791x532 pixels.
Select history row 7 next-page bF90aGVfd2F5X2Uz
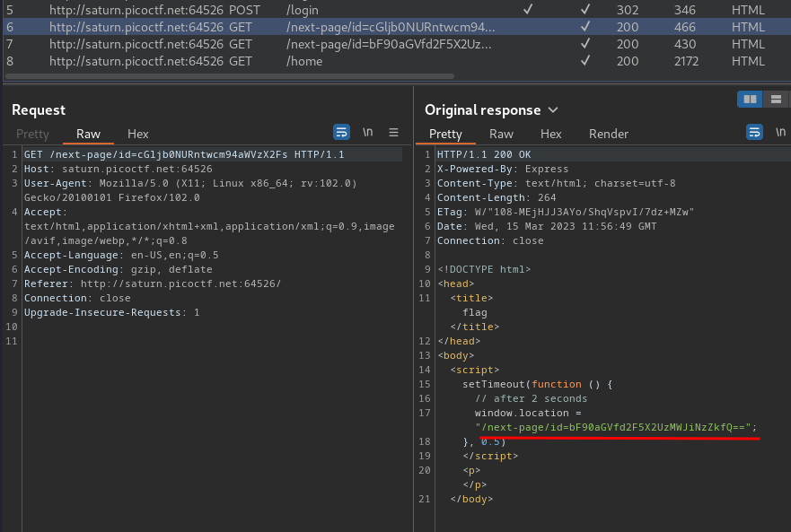[397, 44]
